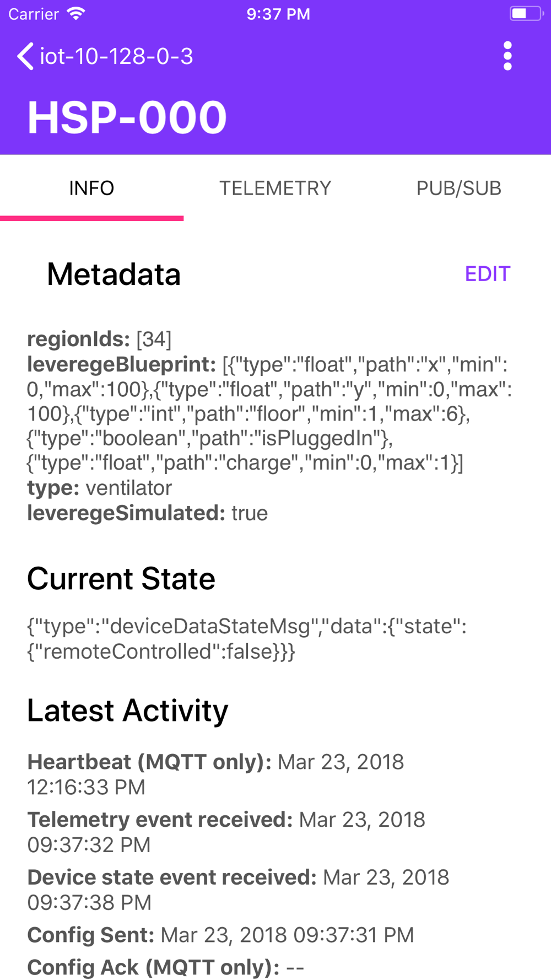Screen dimensions: 551x980
Task: Tap the battery status icon
Action: [527, 14]
